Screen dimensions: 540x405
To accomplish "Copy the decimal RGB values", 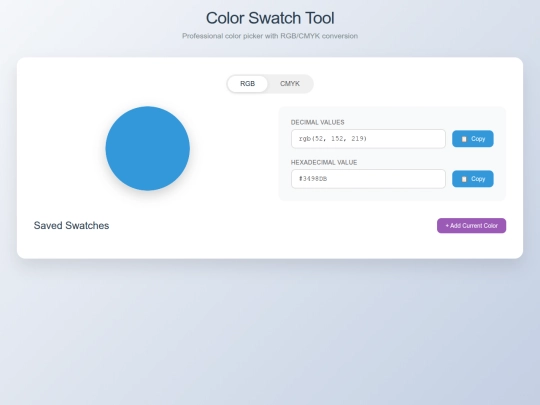I will point(472,139).
